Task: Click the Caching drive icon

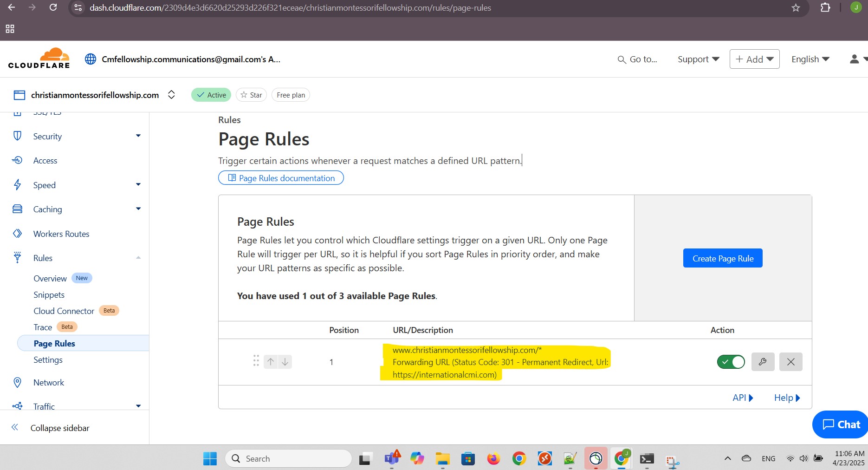Action: tap(17, 209)
